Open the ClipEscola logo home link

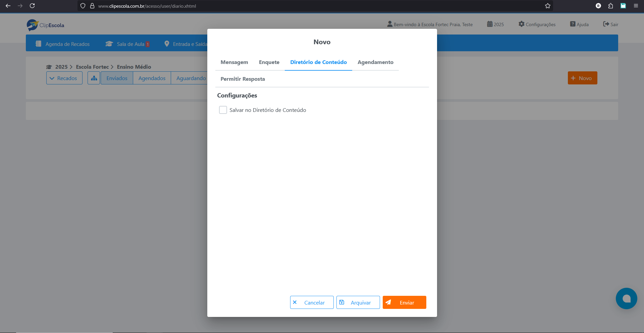45,24
